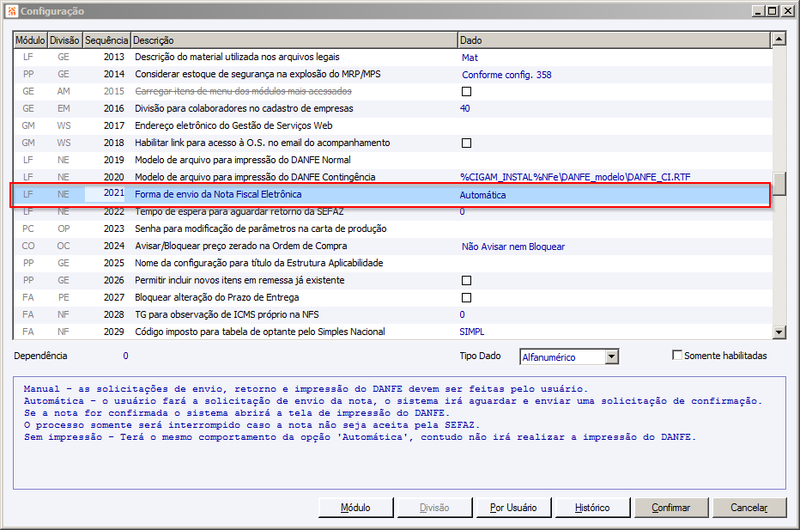Viewport: 800px width, 530px height.
Task: Click the list scrollbar down arrow
Action: coord(779,332)
